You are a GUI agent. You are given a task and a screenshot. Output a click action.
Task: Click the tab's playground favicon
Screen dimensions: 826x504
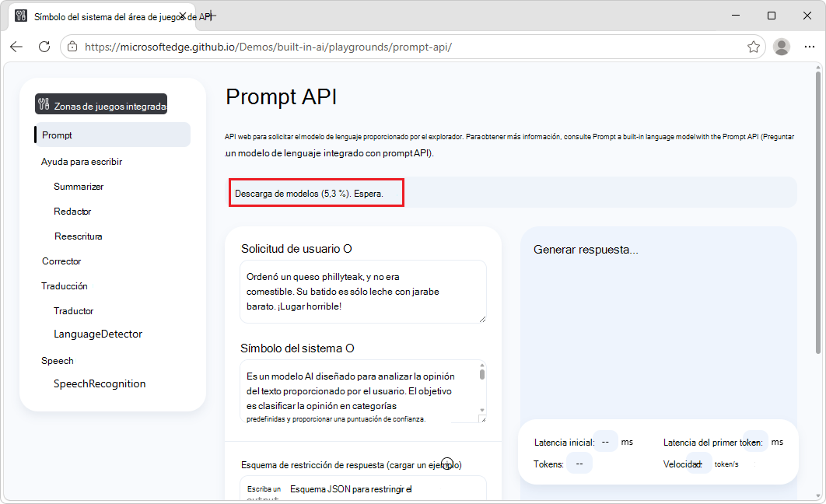point(21,16)
